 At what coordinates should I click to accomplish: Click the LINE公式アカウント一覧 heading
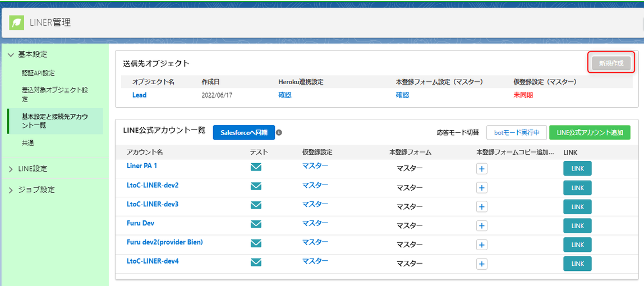tap(164, 131)
